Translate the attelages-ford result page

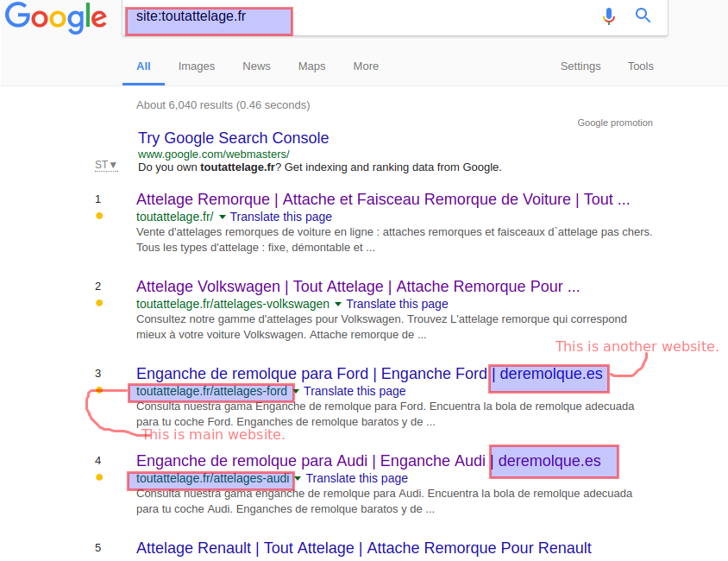point(355,391)
